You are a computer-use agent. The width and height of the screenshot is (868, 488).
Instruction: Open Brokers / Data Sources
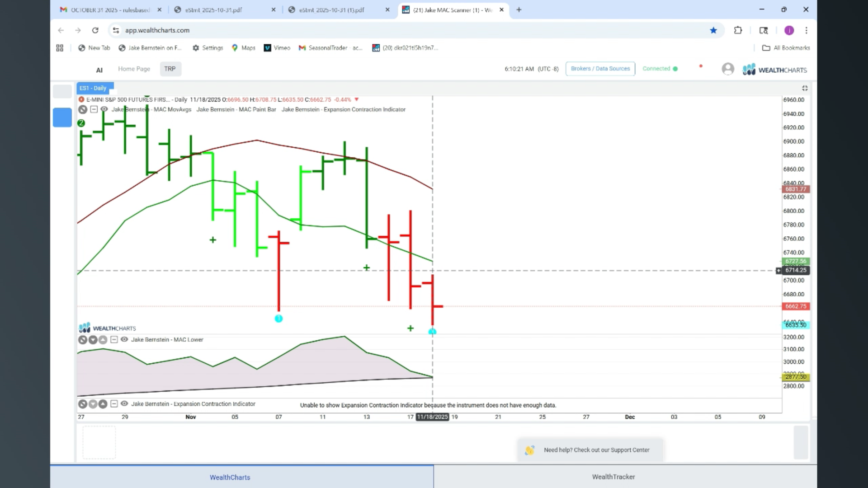(x=600, y=69)
